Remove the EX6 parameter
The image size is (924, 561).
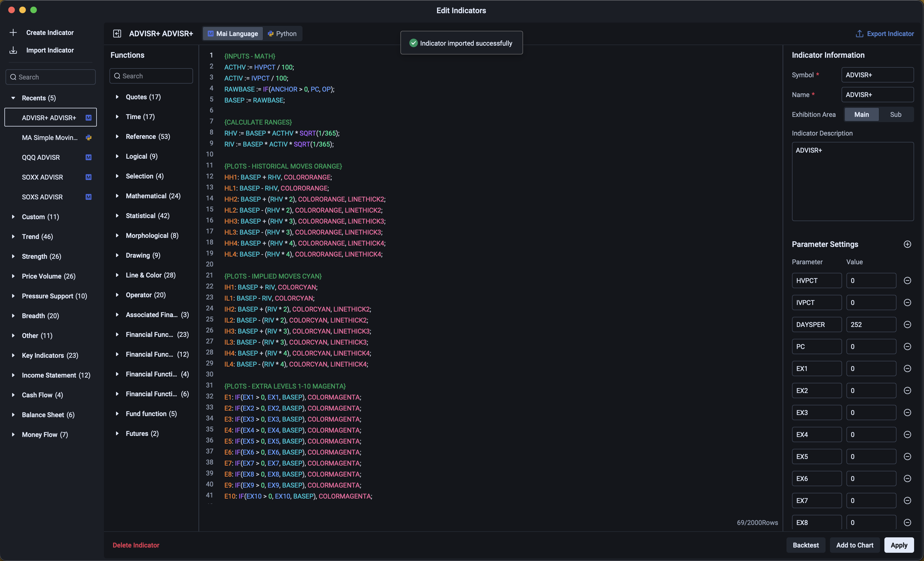pyautogui.click(x=907, y=479)
